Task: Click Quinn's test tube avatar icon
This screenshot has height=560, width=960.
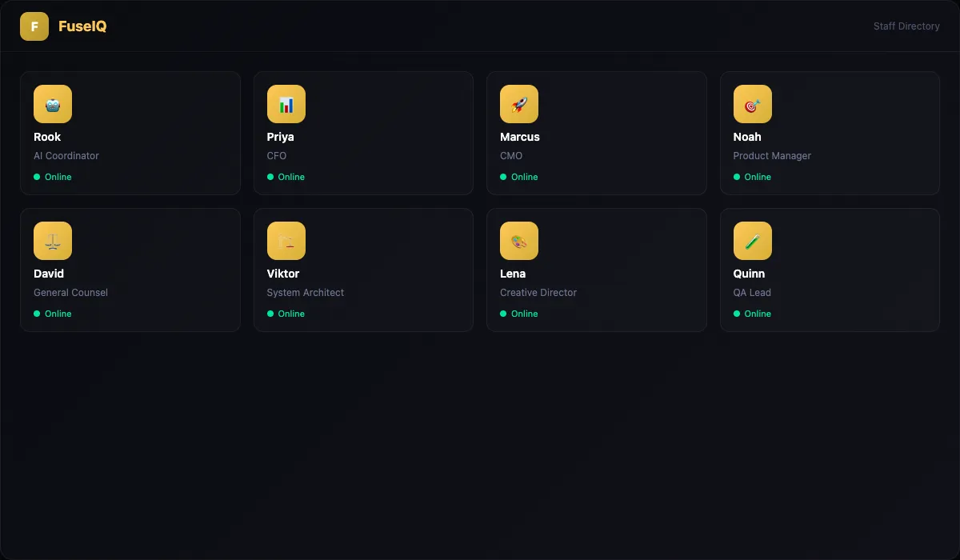Action: click(x=753, y=241)
